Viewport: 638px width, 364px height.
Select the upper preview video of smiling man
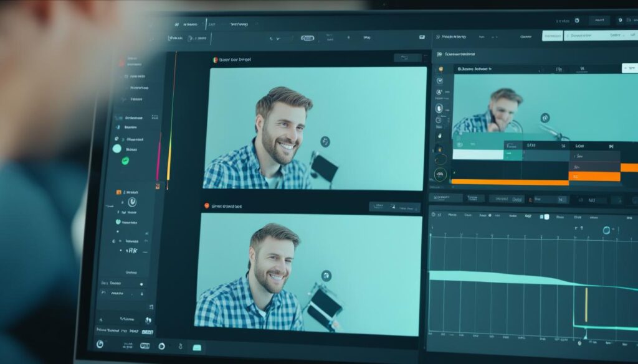click(314, 128)
